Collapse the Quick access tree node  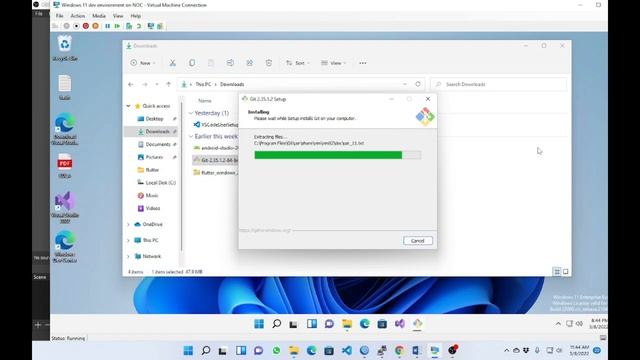pos(128,106)
